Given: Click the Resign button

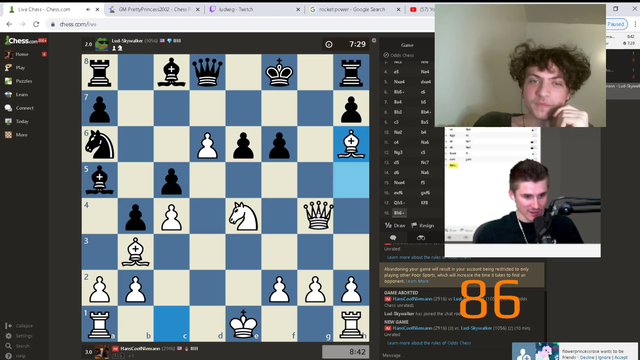Looking at the screenshot, I should point(422,225).
